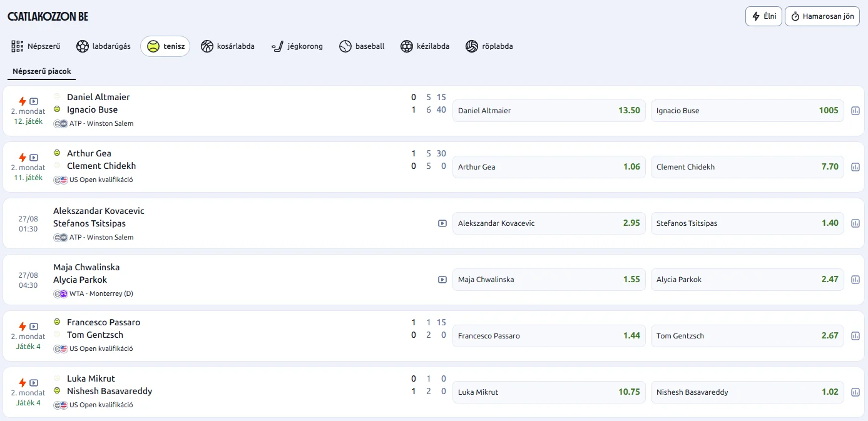This screenshot has width=868, height=421.
Task: Select the baseball sport icon
Action: coord(345,46)
